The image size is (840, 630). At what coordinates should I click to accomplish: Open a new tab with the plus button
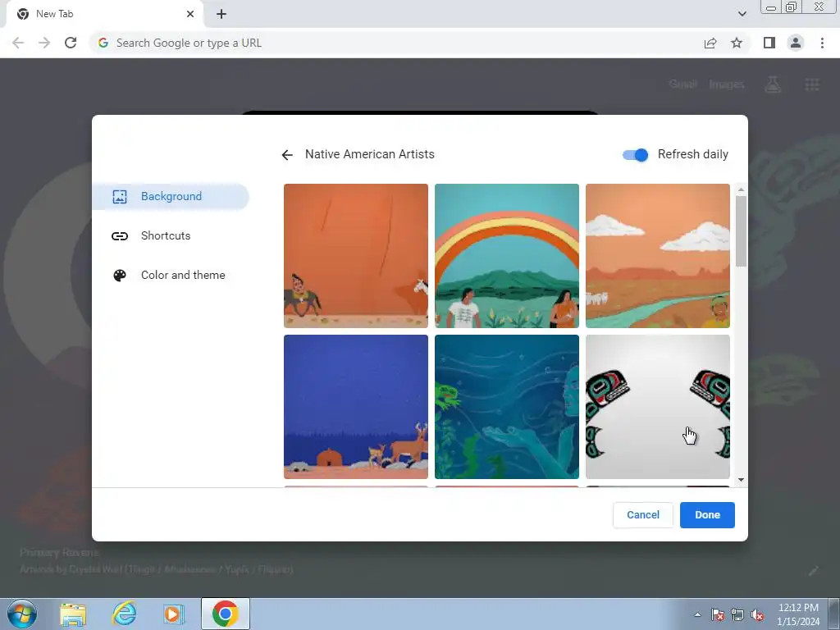(221, 14)
